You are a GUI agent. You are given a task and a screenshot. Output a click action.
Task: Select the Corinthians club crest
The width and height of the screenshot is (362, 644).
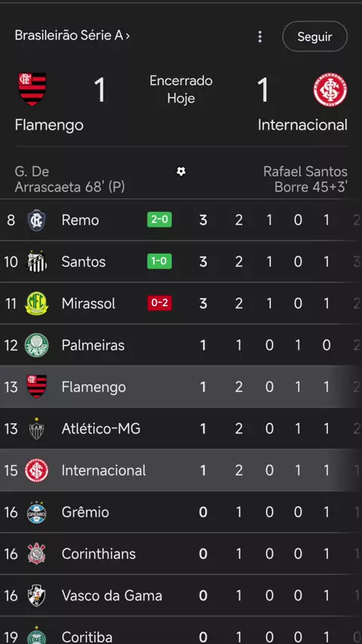(x=36, y=554)
